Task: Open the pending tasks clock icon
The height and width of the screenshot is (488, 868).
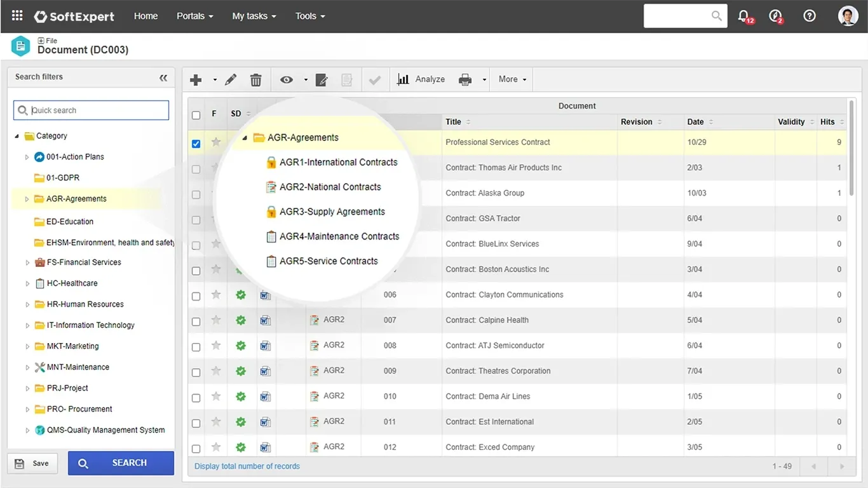Action: (775, 16)
